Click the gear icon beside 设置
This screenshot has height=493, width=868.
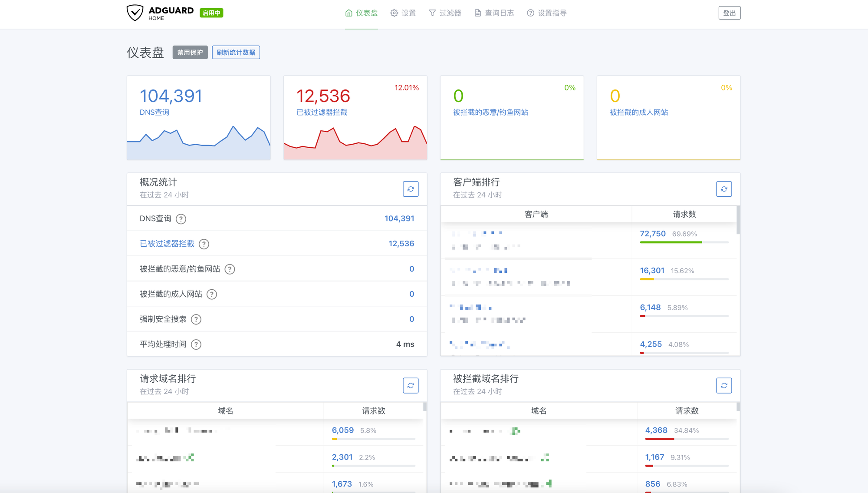click(x=394, y=13)
